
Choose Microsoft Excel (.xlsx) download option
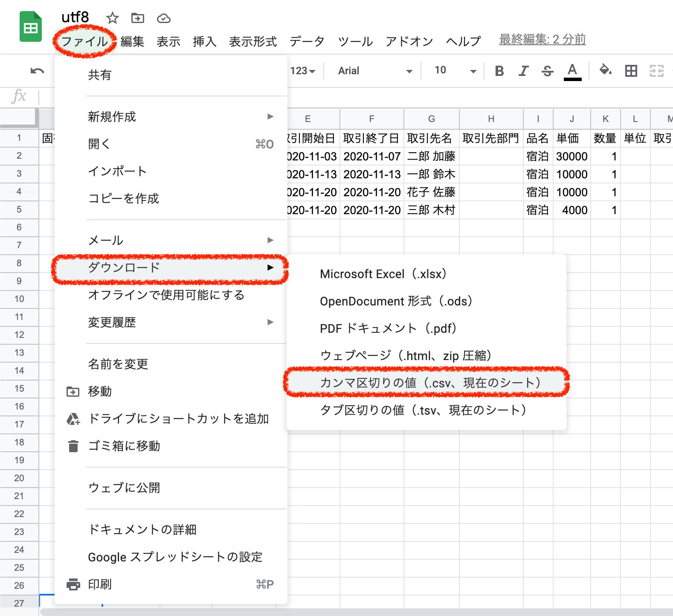click(x=383, y=274)
